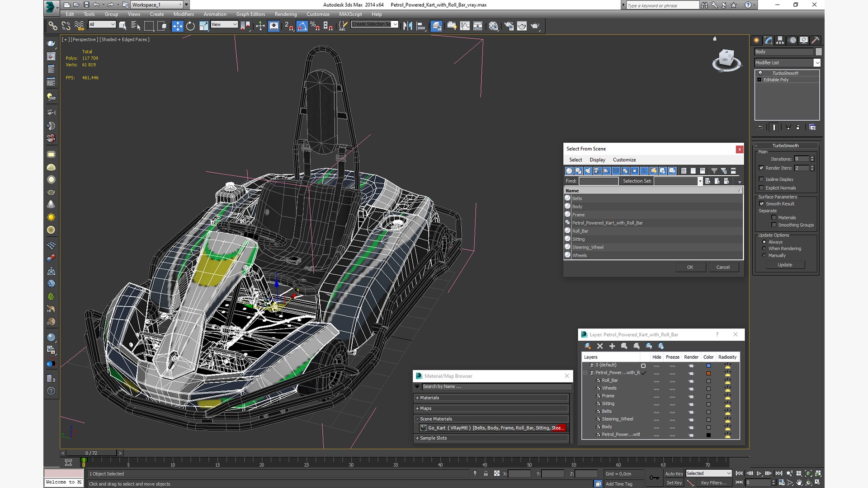
Task: Open the Material Editor icon
Action: [x=493, y=26]
